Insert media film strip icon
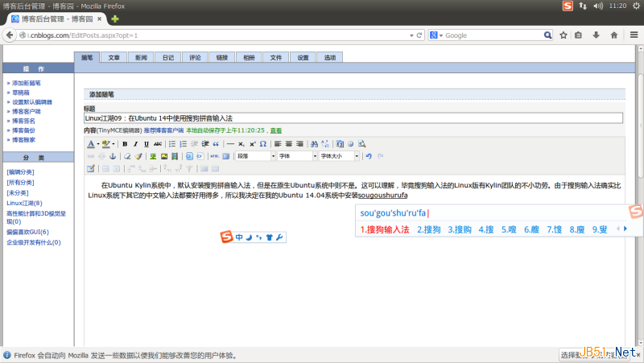644x363 pixels. pos(175,156)
